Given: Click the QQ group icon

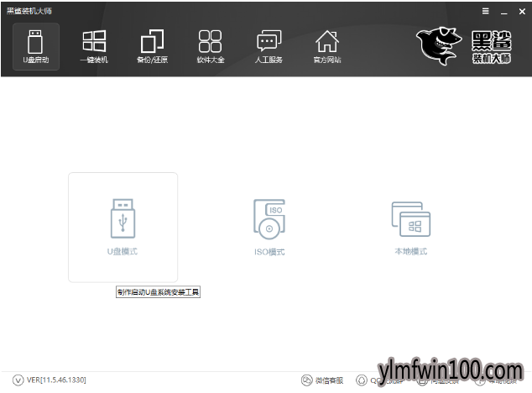Looking at the screenshot, I should [362, 380].
